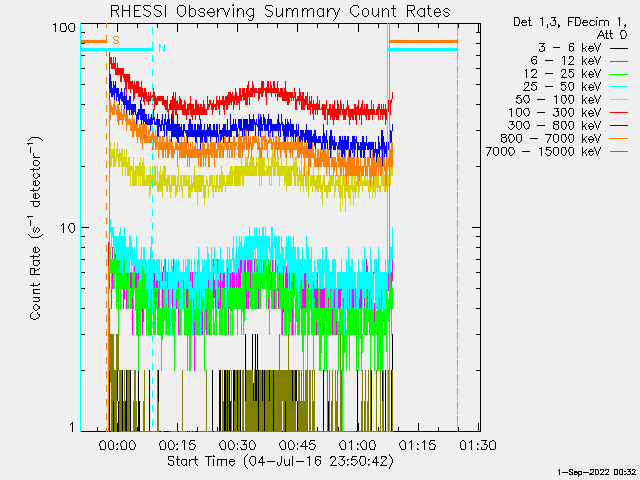The height and width of the screenshot is (480, 640).
Task: Click the plot title 'RHESSI Observing Summary Count Rates'
Action: pos(280,11)
